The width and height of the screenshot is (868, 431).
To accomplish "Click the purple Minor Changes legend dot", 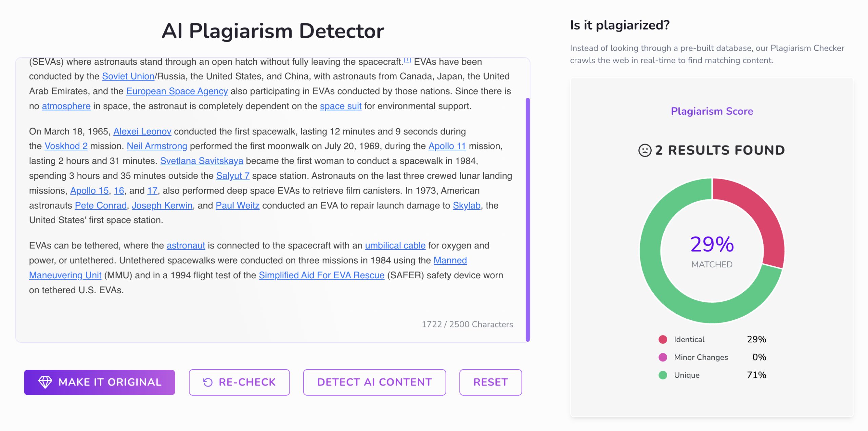I will click(x=663, y=357).
